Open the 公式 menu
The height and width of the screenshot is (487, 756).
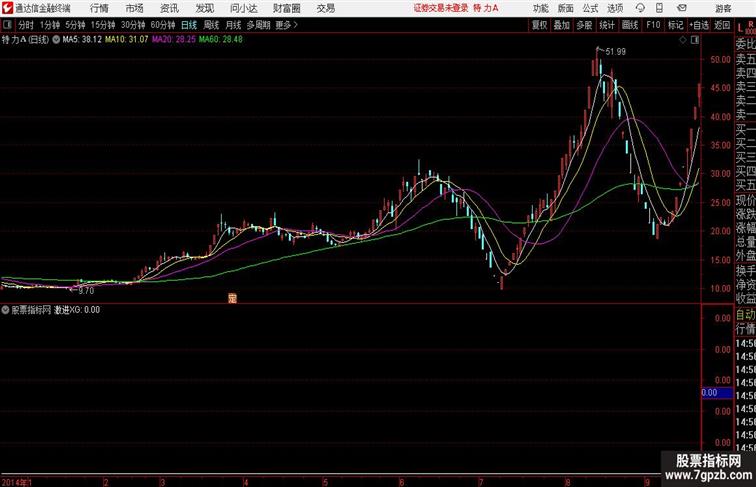[x=590, y=8]
